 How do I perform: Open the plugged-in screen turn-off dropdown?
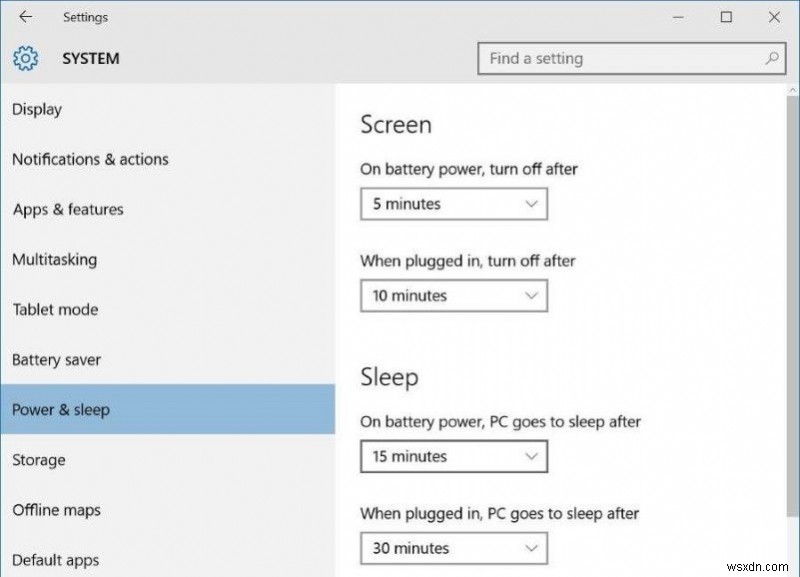click(x=453, y=295)
